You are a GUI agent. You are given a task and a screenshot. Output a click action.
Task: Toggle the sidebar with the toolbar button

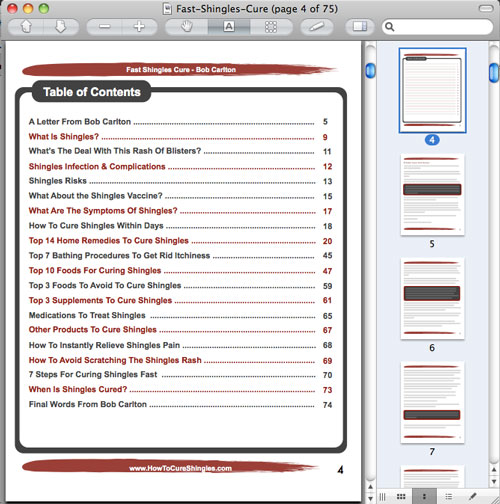[x=360, y=27]
